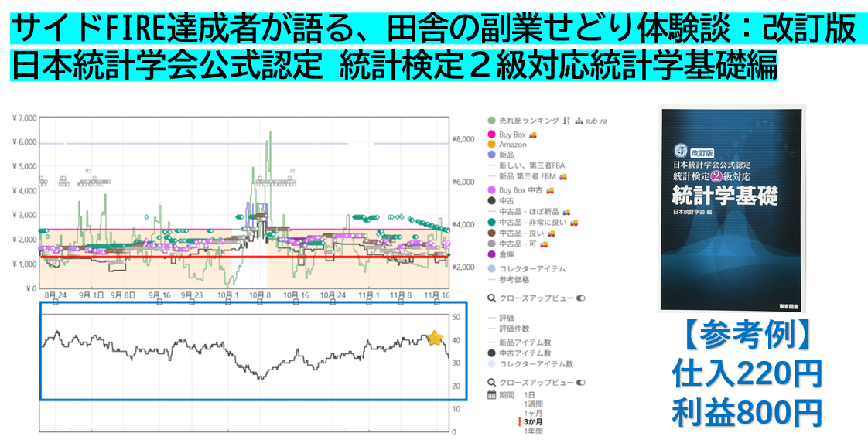The height and width of the screenshot is (443, 868).
Task: Click the magnifier icon in the price legend
Action: pos(491,298)
